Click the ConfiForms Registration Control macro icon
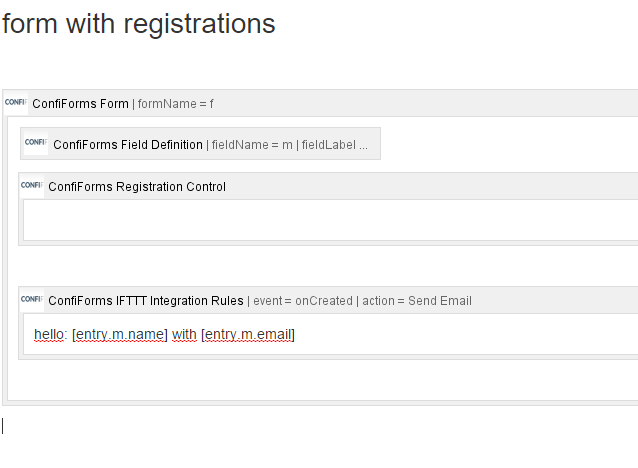Image resolution: width=638 pixels, height=468 pixels. (x=32, y=186)
